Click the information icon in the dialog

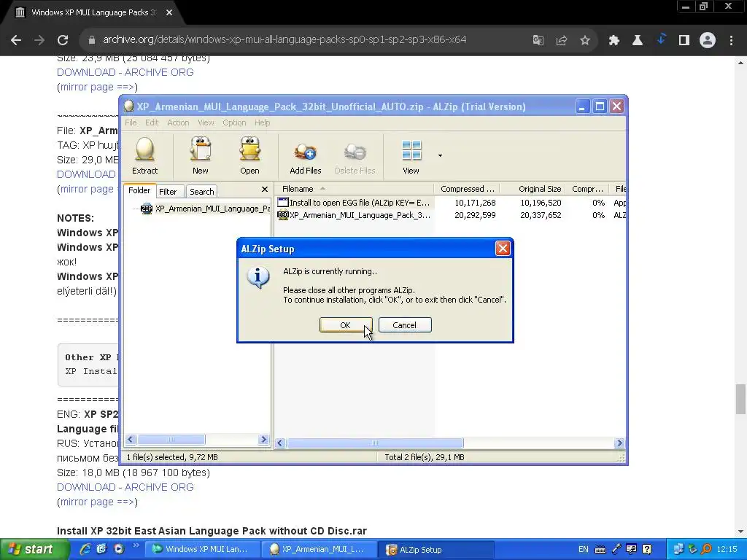coord(258,278)
